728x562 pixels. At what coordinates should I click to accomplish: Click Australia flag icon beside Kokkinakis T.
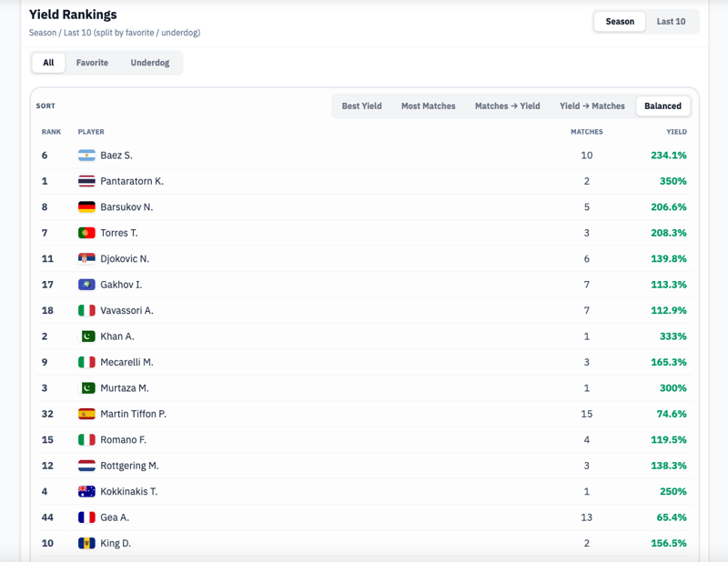86,492
